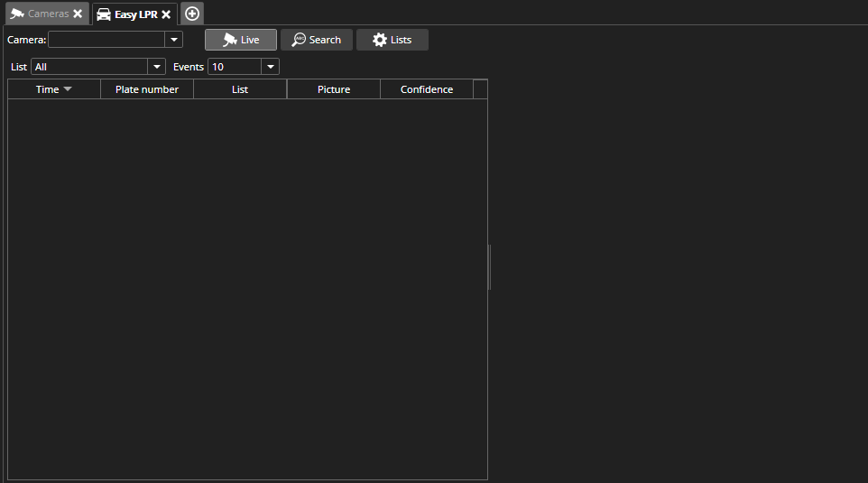Click the Events value field showing 10
Image resolution: width=868 pixels, height=483 pixels.
(234, 67)
